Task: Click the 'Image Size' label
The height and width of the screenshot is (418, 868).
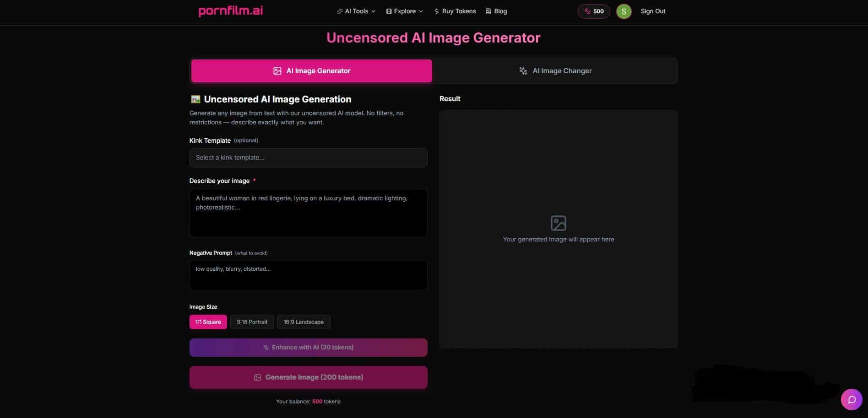Action: (203, 307)
